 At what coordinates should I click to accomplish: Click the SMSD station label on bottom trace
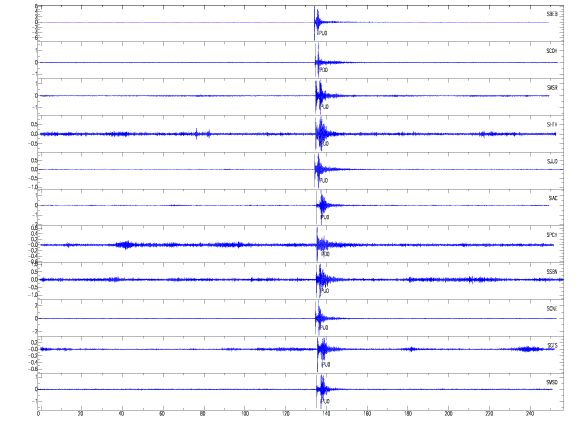(x=552, y=382)
